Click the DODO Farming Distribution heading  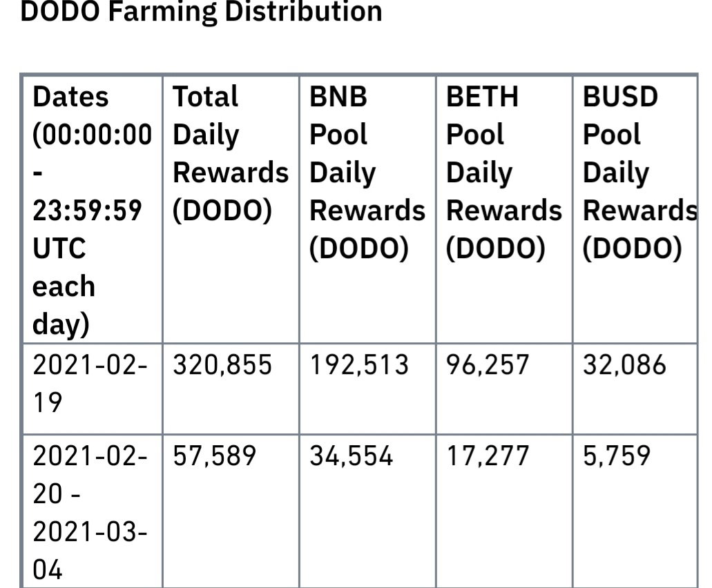pyautogui.click(x=201, y=11)
